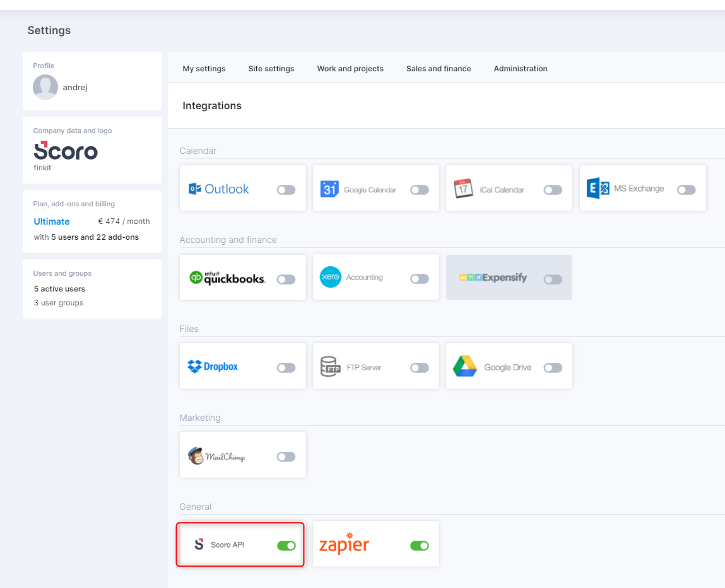
Task: Go to Sales and finance tab
Action: tap(439, 68)
